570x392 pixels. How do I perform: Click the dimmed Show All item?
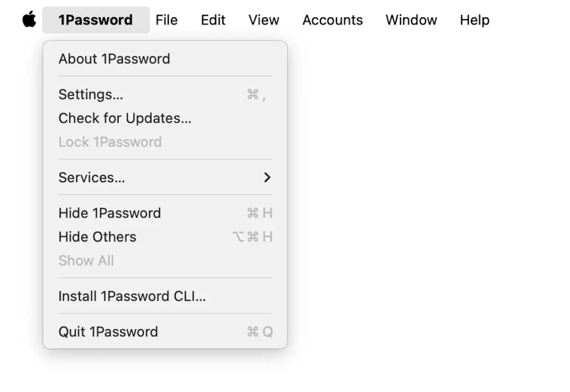(x=86, y=260)
